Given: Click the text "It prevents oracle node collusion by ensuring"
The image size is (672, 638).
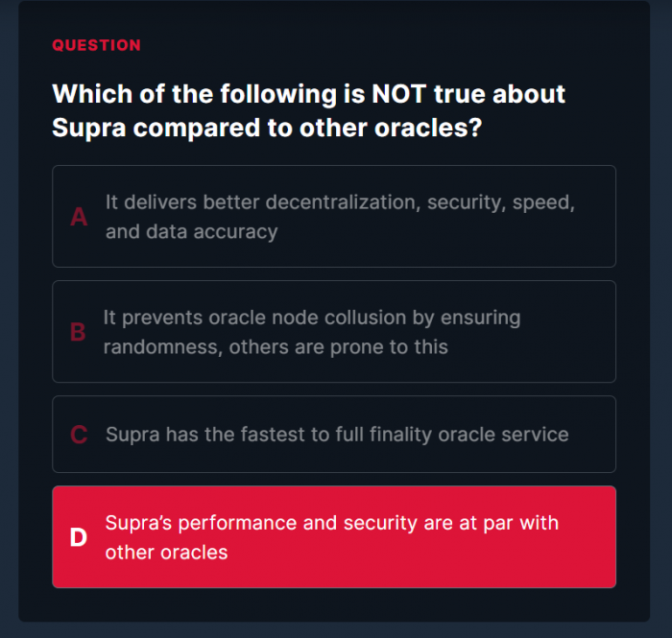Looking at the screenshot, I should (311, 318).
